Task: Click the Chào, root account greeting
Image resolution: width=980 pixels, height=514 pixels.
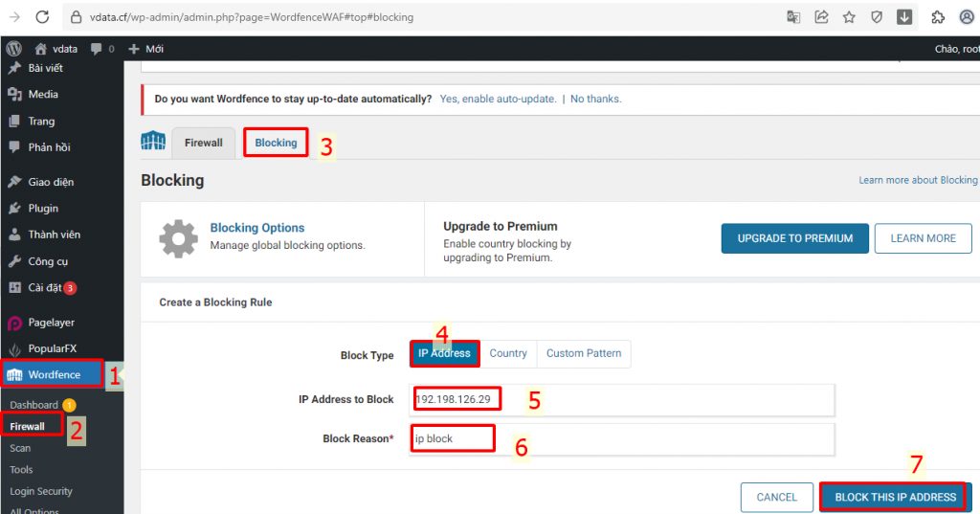Action: coord(957,49)
